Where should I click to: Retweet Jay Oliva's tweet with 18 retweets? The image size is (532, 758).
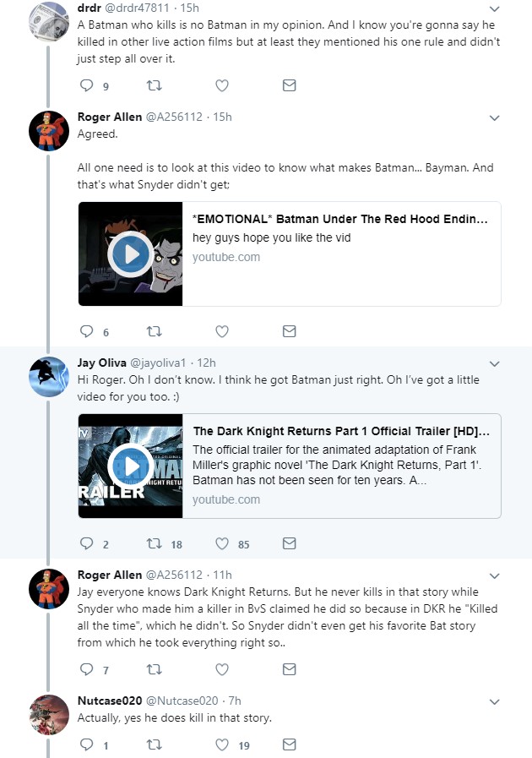click(155, 544)
